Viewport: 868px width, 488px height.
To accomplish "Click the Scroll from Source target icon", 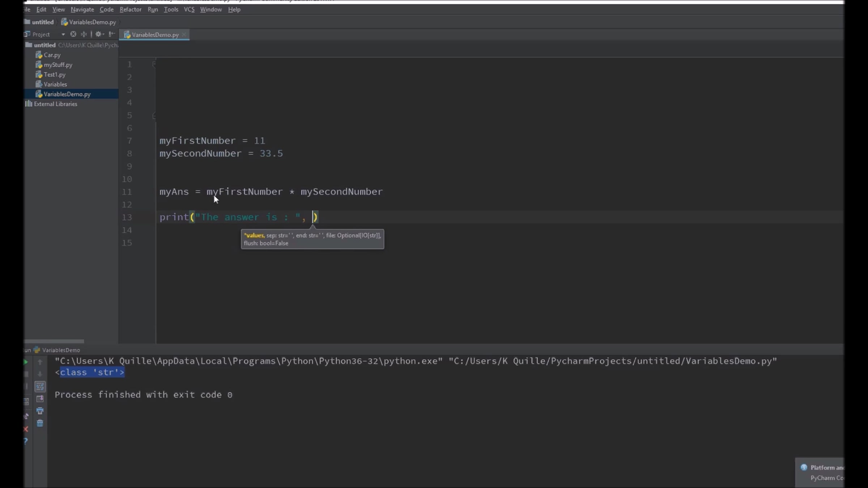I will coord(73,34).
